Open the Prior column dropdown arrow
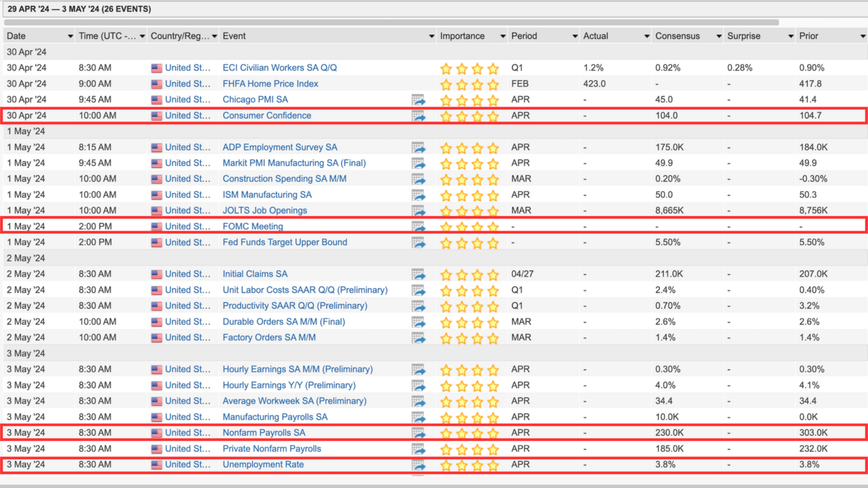Screen dimensions: 868x488 pos(863,36)
